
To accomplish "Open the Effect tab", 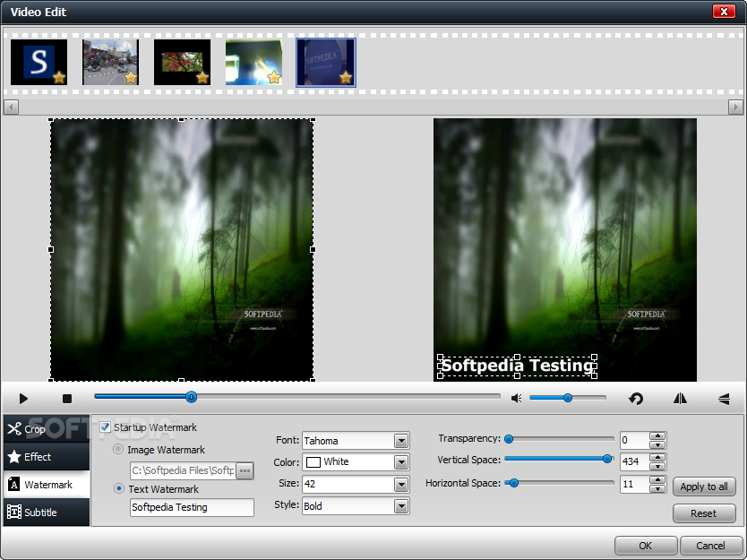I will [x=47, y=457].
